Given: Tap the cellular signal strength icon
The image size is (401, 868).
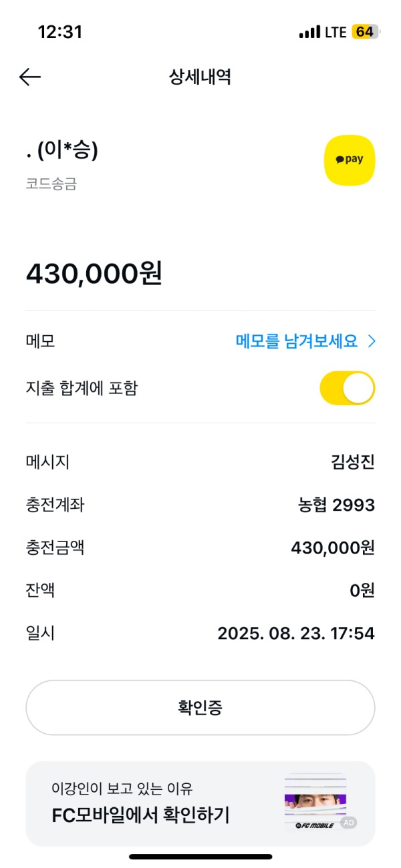Looking at the screenshot, I should pos(309,32).
